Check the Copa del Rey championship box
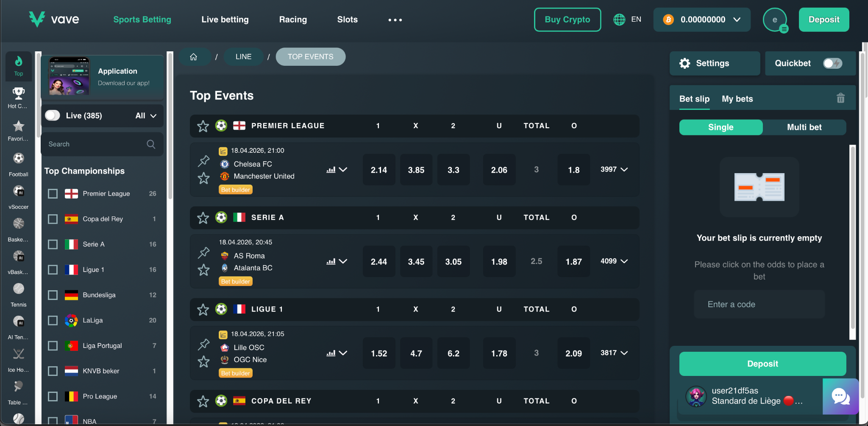868x426 pixels. (x=53, y=219)
